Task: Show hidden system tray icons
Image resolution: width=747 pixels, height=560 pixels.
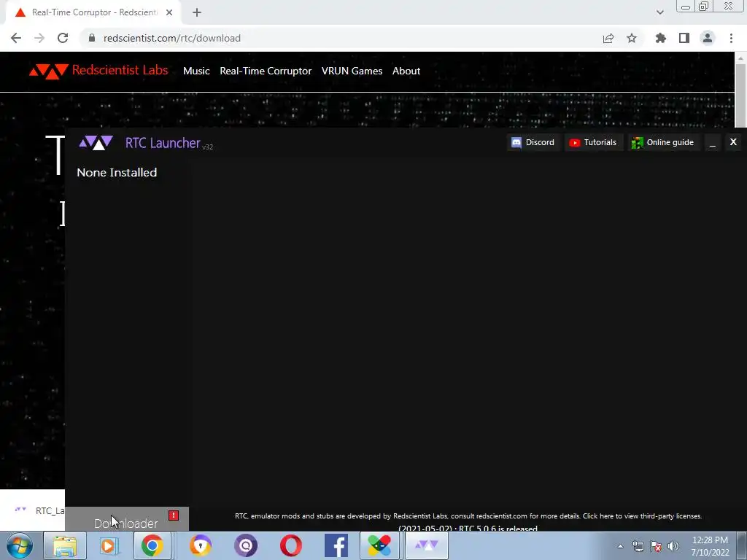Action: pos(620,546)
